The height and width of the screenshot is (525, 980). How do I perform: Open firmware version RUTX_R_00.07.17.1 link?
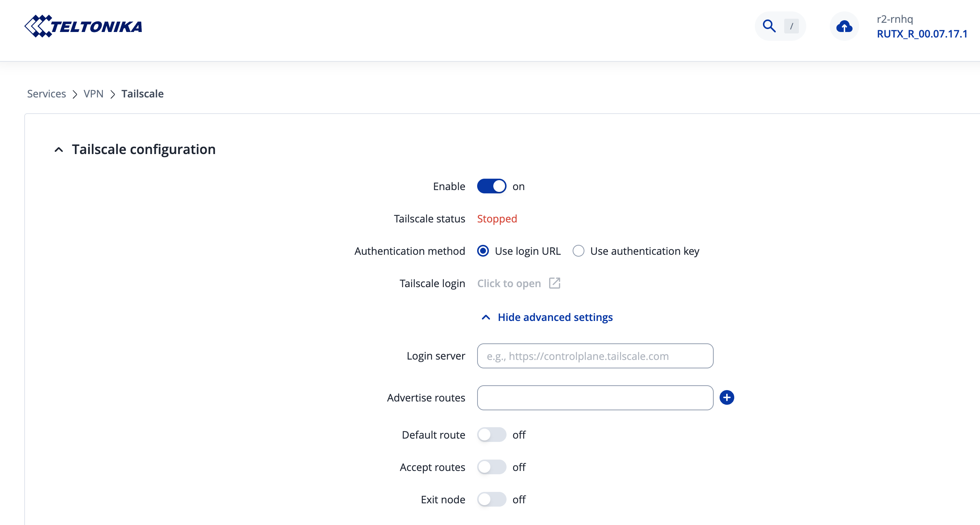pos(921,34)
